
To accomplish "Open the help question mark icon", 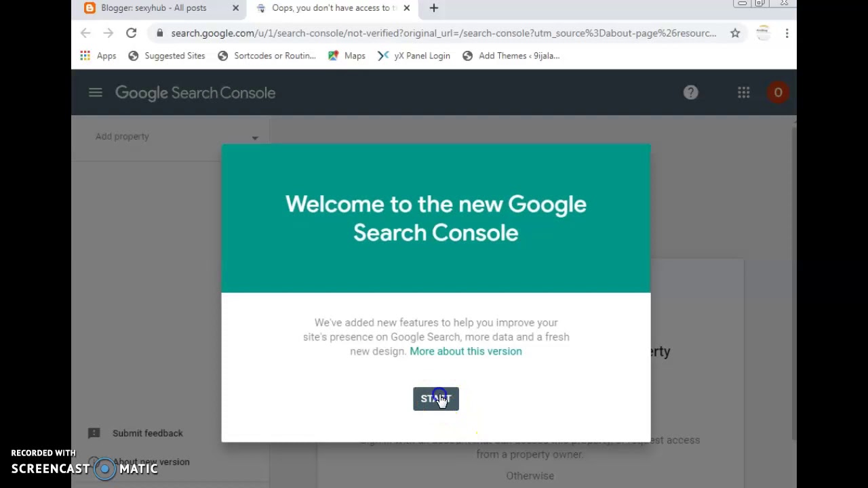I will [690, 93].
